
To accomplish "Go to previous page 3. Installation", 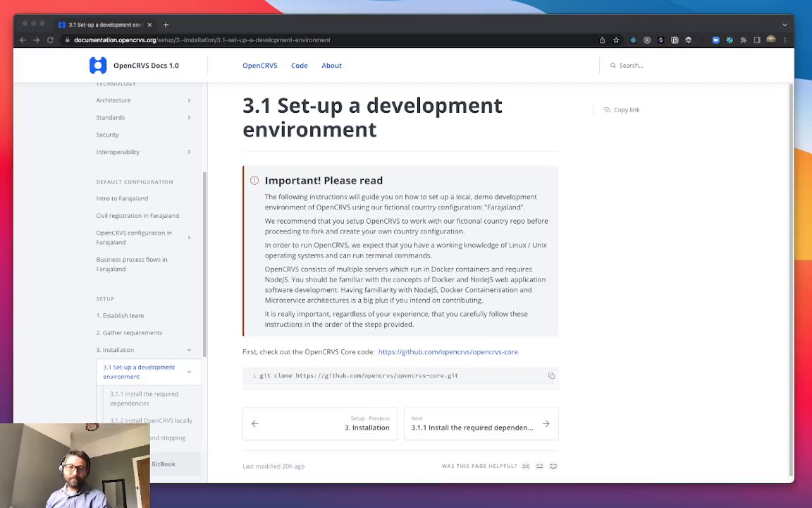I will pyautogui.click(x=319, y=423).
